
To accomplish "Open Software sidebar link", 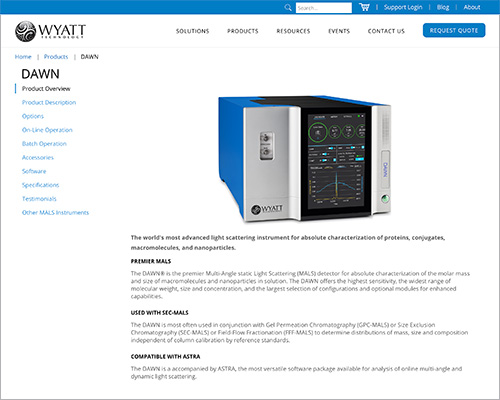I will pyautogui.click(x=34, y=171).
